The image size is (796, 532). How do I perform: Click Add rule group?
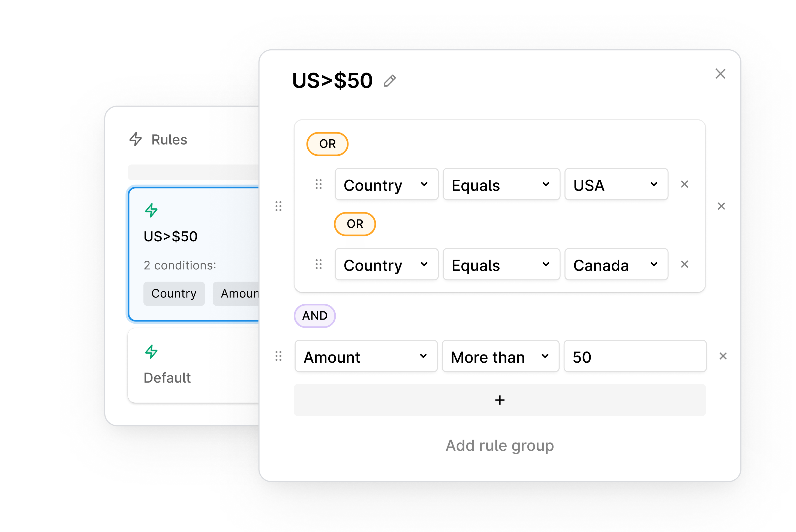[500, 446]
